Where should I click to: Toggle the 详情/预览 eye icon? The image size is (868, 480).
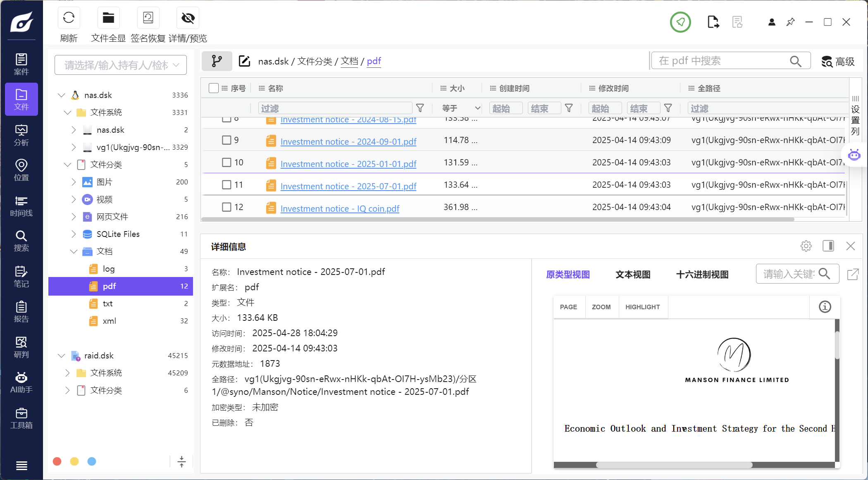(188, 18)
